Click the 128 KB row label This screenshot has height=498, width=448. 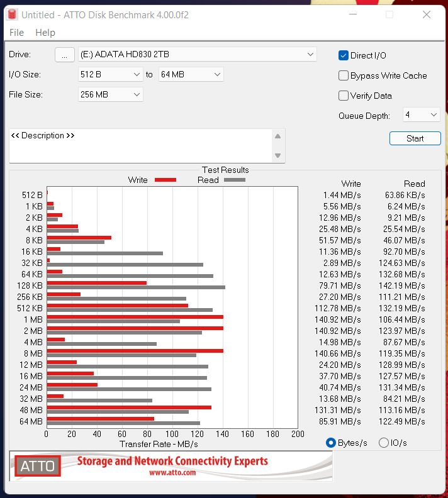(x=30, y=285)
